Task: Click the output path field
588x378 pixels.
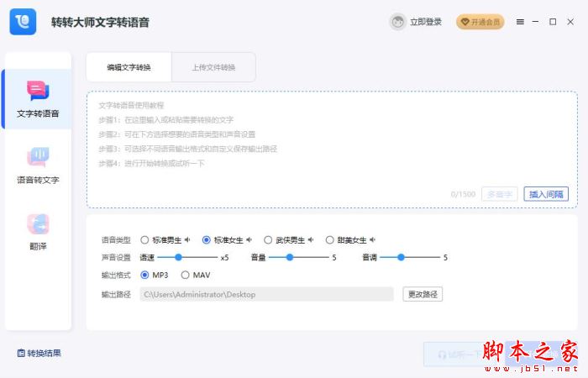Action: tap(267, 294)
